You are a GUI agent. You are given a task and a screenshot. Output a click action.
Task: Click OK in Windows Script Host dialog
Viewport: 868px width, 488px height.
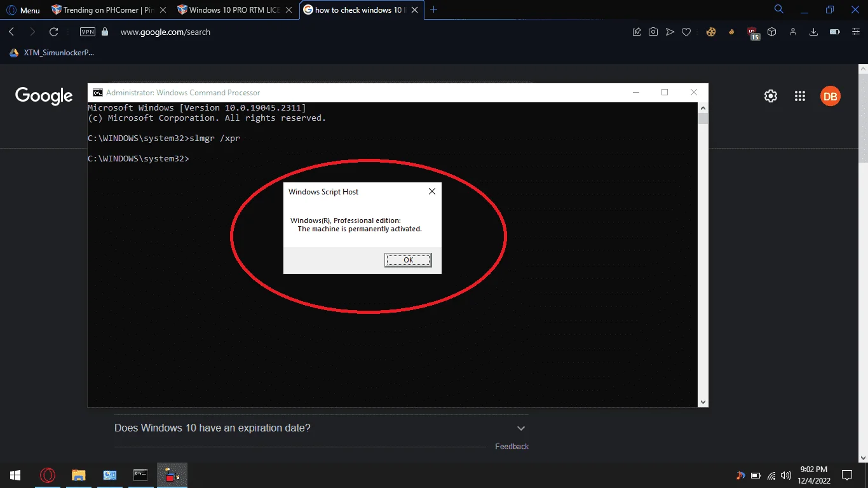click(408, 260)
